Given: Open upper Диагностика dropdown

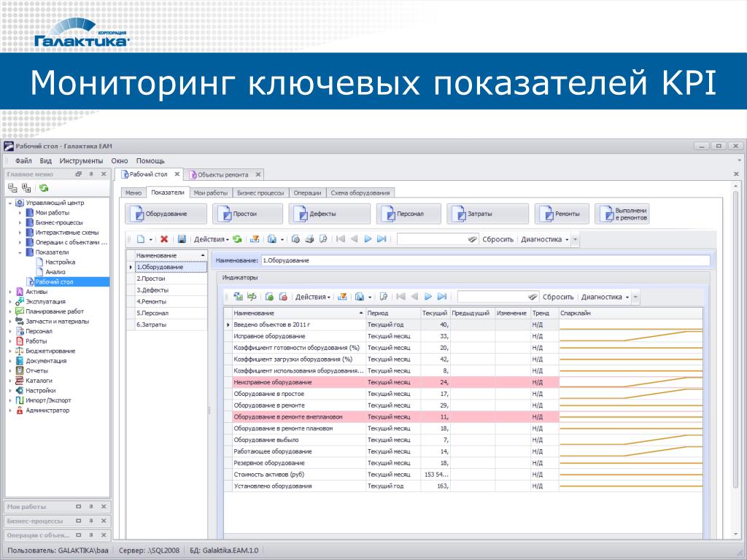Looking at the screenshot, I should pos(544,239).
